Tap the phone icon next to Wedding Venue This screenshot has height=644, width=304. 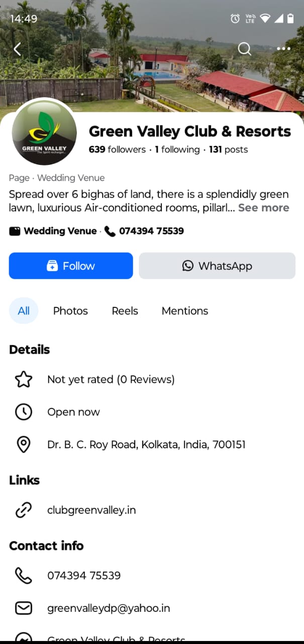(110, 231)
